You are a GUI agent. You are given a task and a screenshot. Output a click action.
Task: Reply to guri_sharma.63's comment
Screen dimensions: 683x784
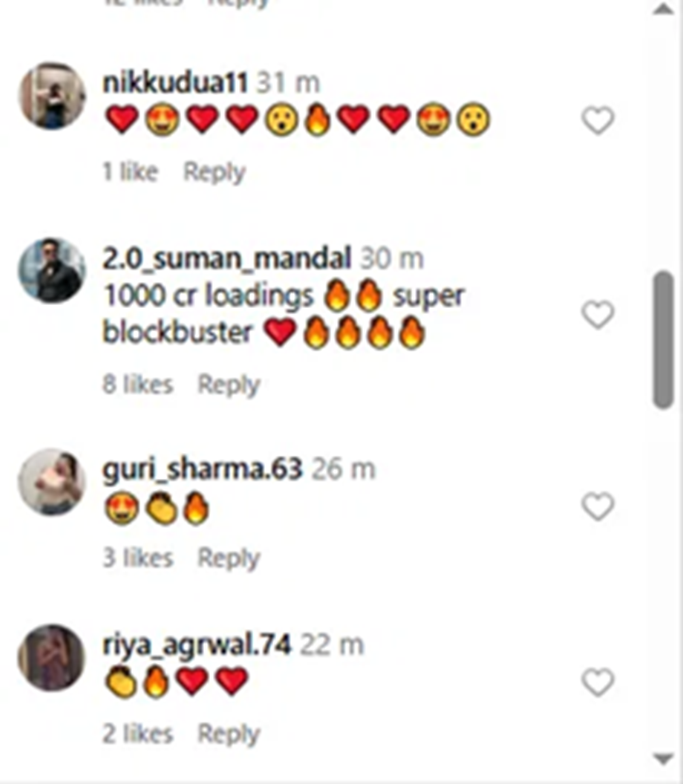pyautogui.click(x=228, y=558)
